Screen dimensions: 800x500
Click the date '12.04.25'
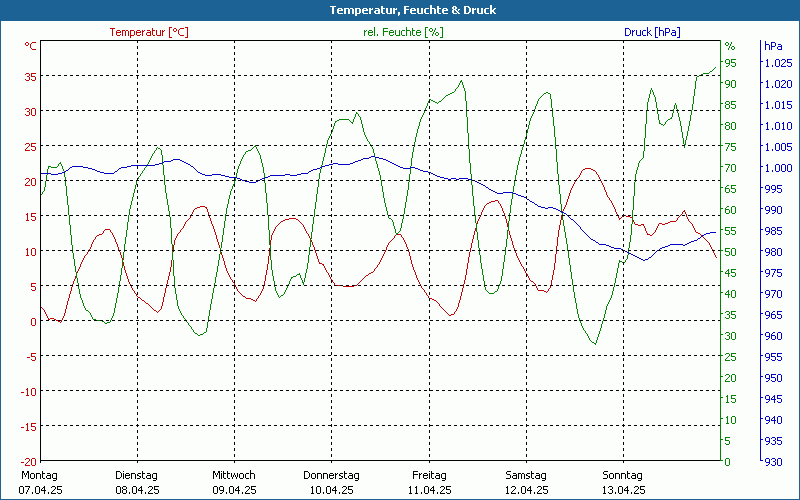(x=527, y=490)
